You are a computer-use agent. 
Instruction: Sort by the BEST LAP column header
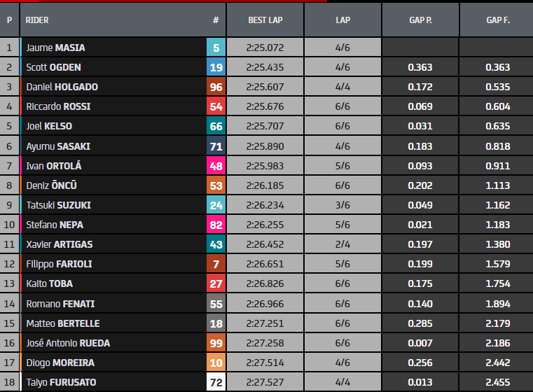(x=265, y=20)
